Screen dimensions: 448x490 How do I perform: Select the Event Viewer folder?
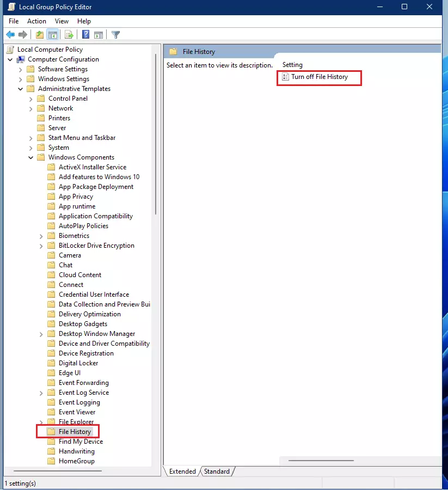76,412
